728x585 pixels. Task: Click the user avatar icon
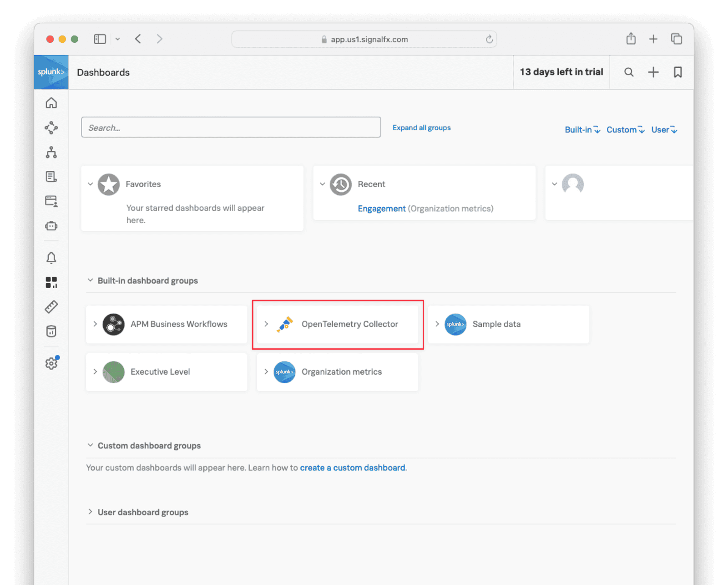pos(573,184)
